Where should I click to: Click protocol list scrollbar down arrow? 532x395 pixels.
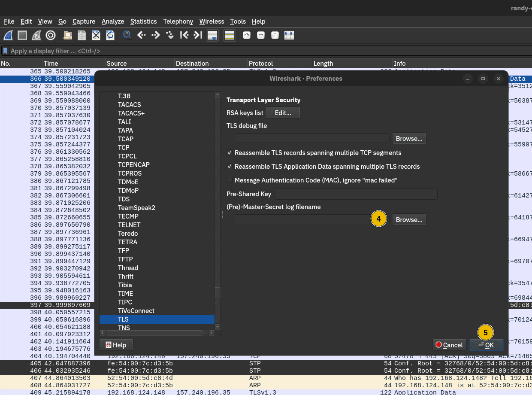click(218, 327)
